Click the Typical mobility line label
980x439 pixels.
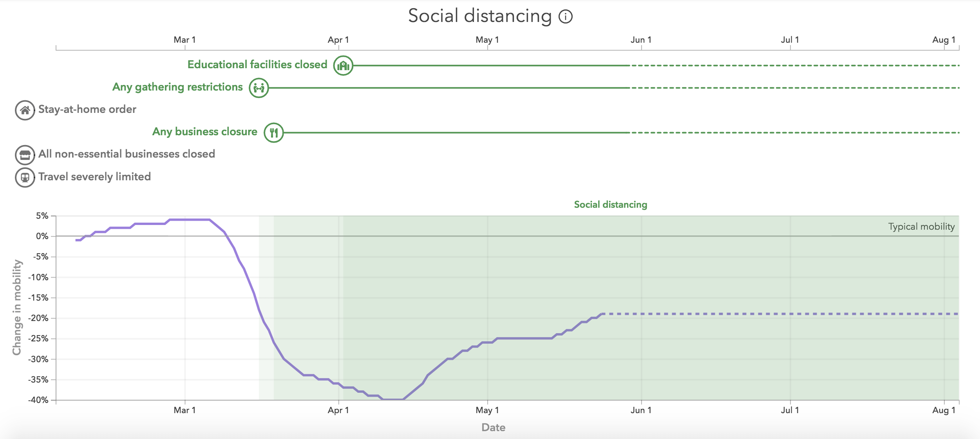pyautogui.click(x=921, y=227)
